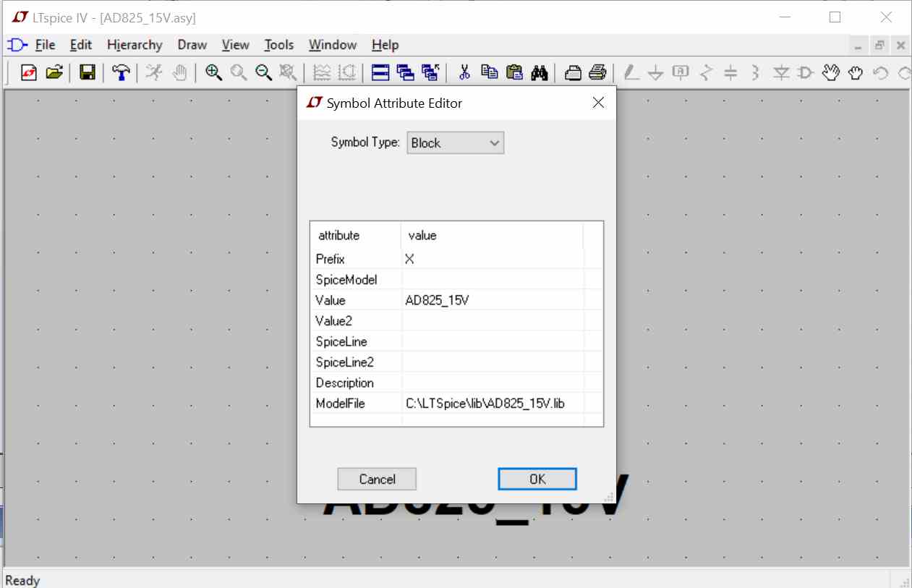Click the Cut scissors icon
Viewport: 912px width, 588px height.
pos(464,72)
